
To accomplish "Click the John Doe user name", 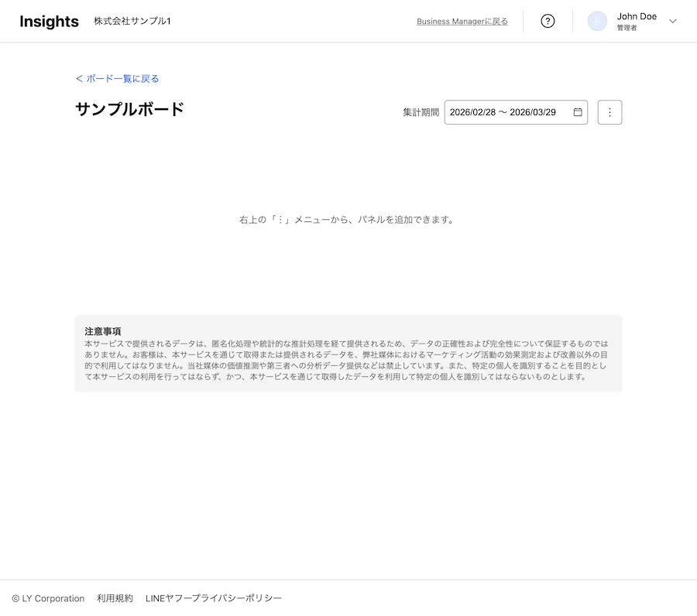I will tap(637, 16).
